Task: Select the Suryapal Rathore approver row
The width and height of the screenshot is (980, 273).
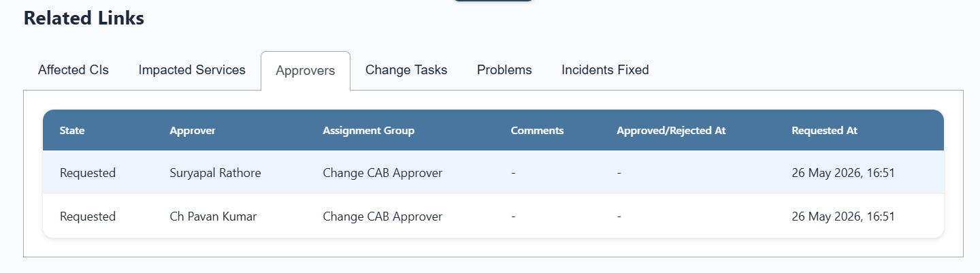Action: (493, 173)
